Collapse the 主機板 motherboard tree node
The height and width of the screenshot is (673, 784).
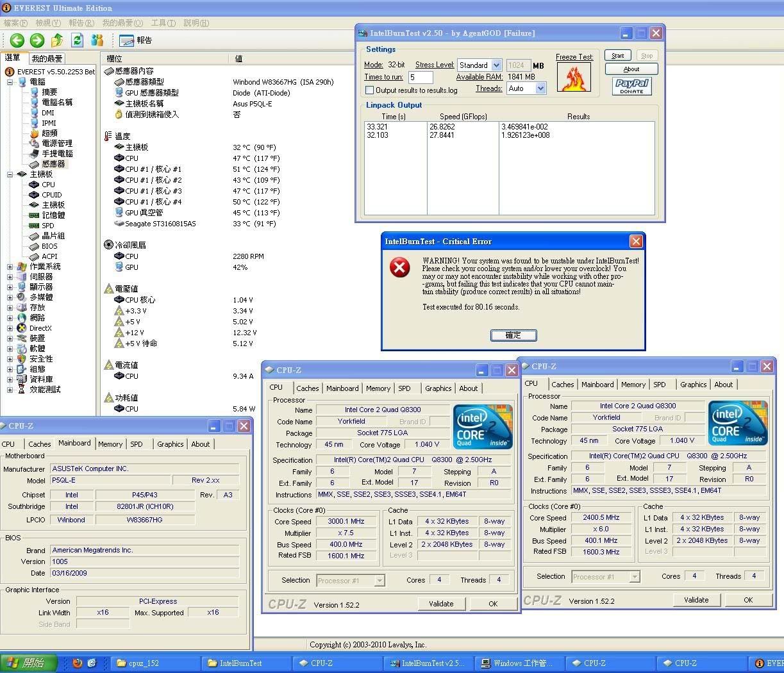10,174
